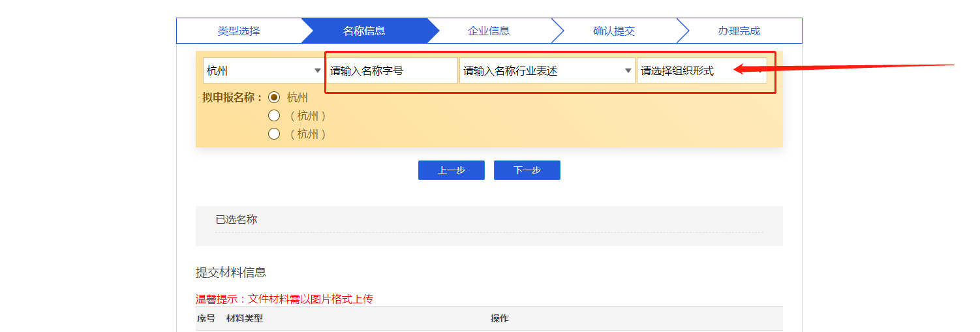Expand the 名称行业表述 dropdown arrow
The width and height of the screenshot is (980, 332).
(x=628, y=71)
